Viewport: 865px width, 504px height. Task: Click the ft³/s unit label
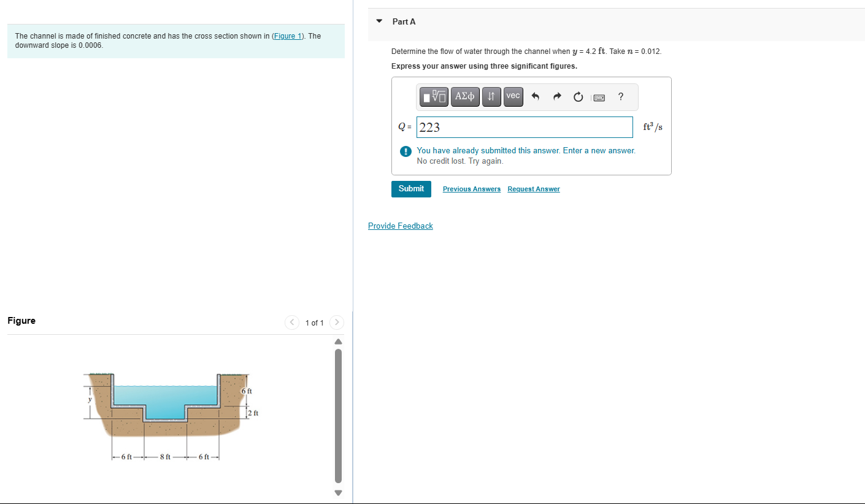(653, 127)
